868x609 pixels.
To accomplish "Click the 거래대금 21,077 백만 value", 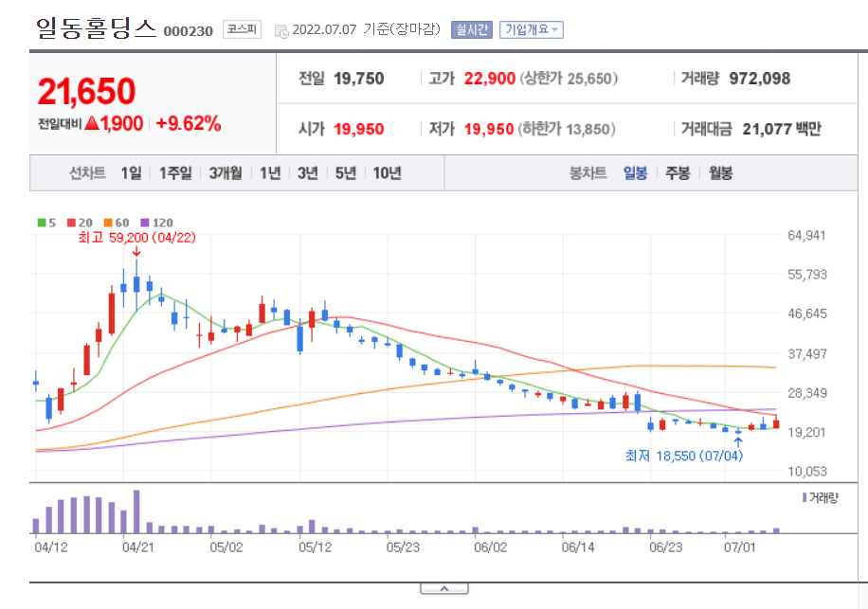I will pos(782,130).
